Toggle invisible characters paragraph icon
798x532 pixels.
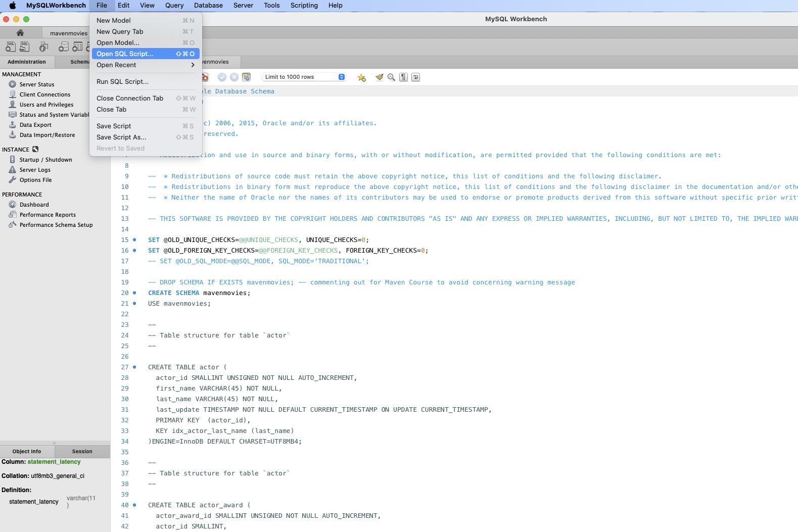(x=403, y=77)
